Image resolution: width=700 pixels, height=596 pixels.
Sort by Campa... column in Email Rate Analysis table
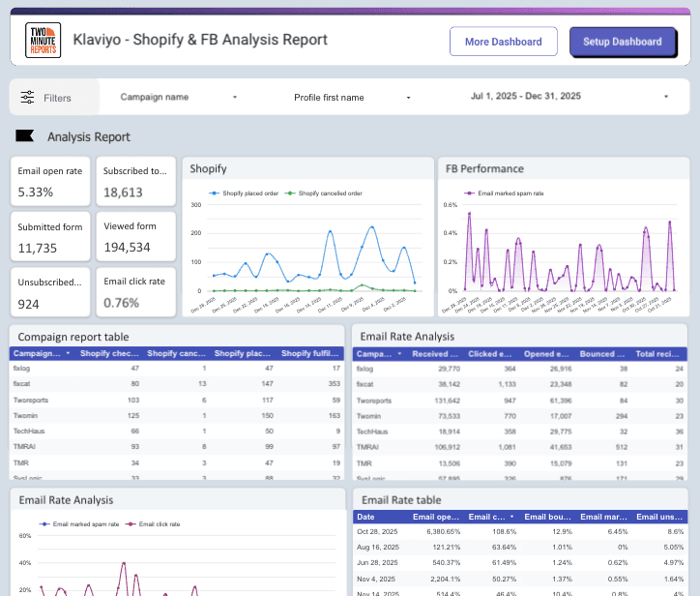(379, 354)
